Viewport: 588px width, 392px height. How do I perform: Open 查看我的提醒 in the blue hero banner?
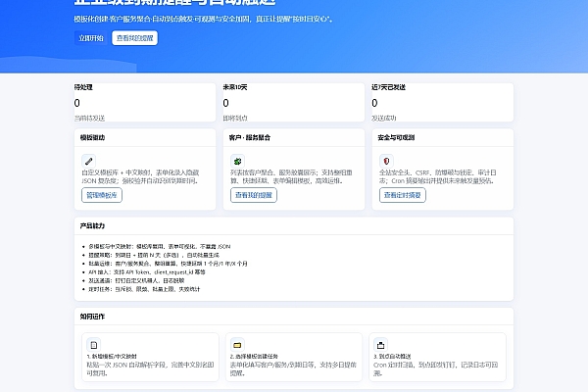pos(134,37)
